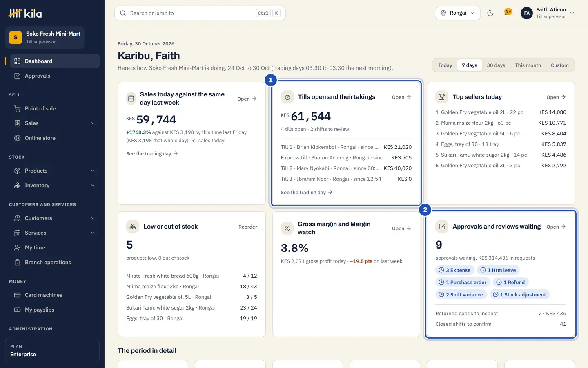Focus the Search or jump to field

[200, 13]
